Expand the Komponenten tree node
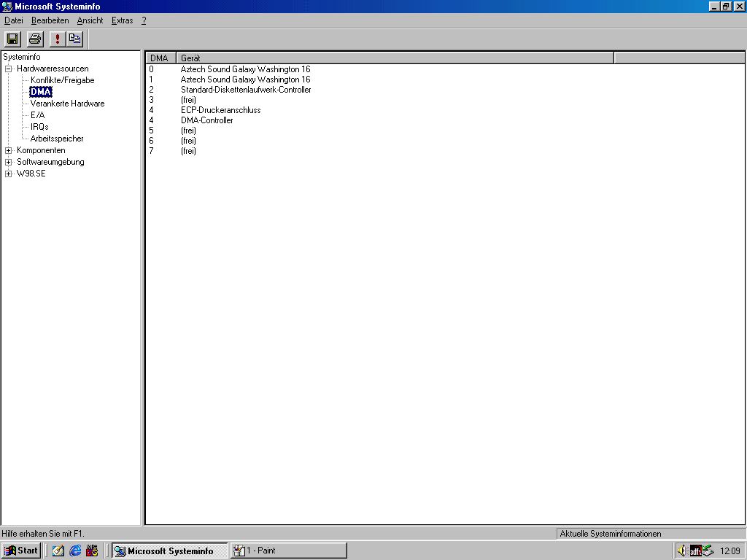This screenshot has height=560, width=747. coord(8,150)
